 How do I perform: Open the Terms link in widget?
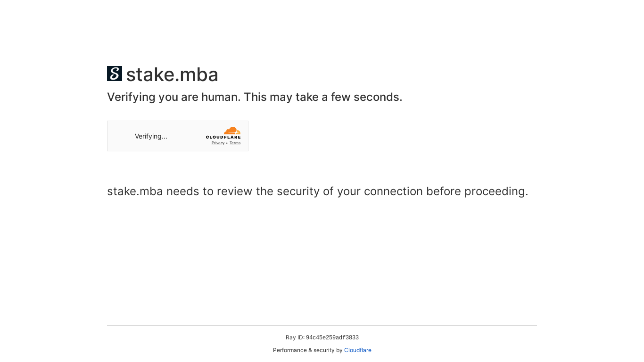pyautogui.click(x=235, y=143)
